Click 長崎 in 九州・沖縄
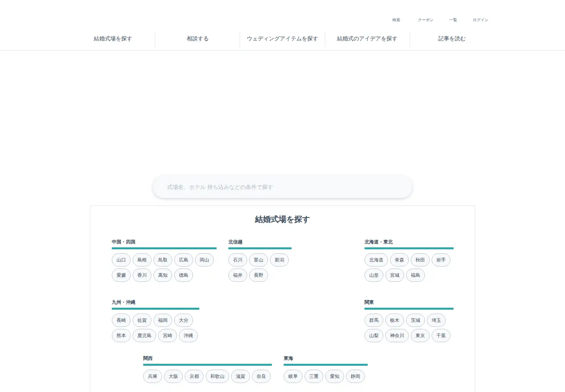 pyautogui.click(x=121, y=320)
